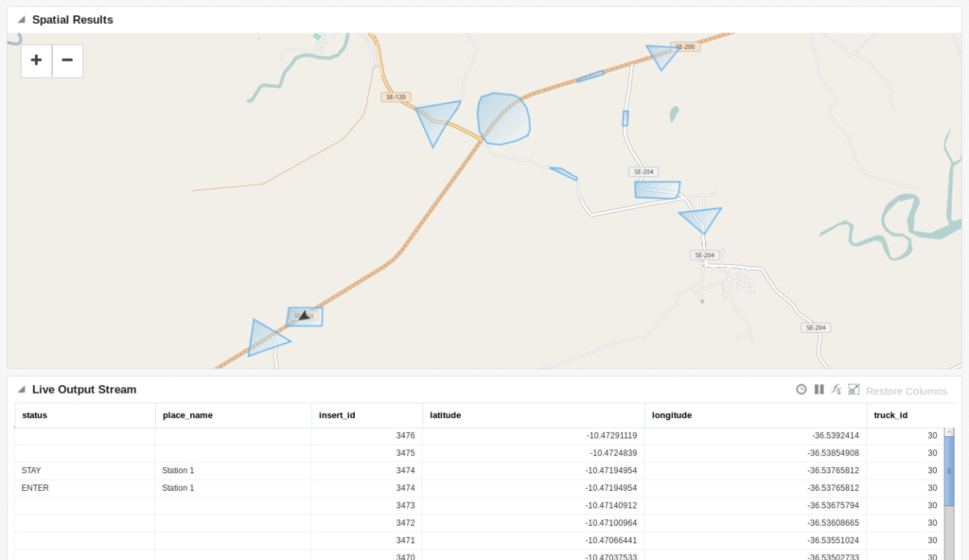Pause the live output stream

[x=819, y=390]
